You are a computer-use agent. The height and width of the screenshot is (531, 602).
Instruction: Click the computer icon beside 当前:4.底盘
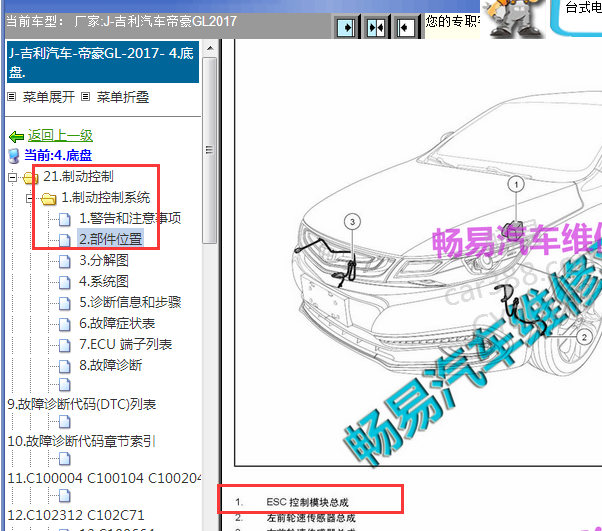pyautogui.click(x=14, y=156)
